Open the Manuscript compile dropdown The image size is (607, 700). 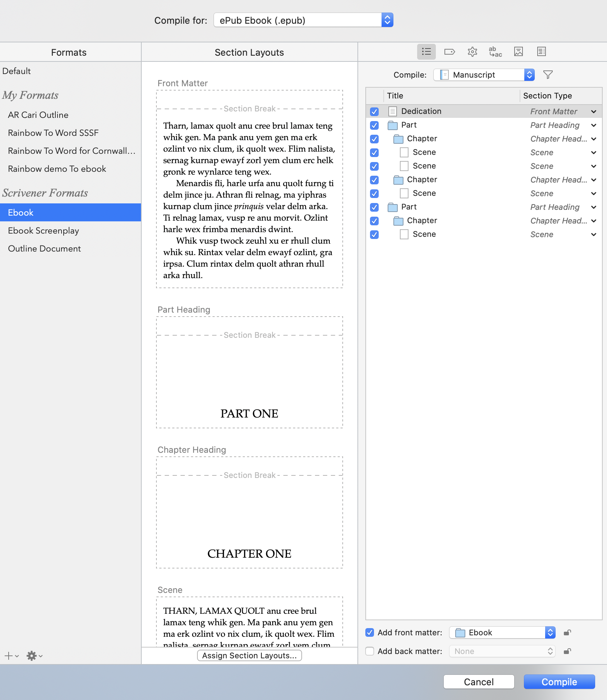pyautogui.click(x=484, y=75)
